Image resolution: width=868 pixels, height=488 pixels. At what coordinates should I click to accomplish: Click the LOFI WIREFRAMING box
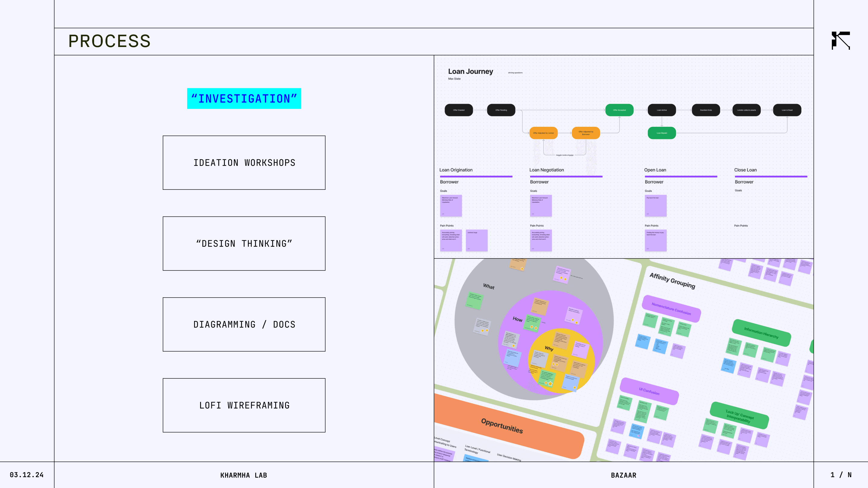pos(244,405)
